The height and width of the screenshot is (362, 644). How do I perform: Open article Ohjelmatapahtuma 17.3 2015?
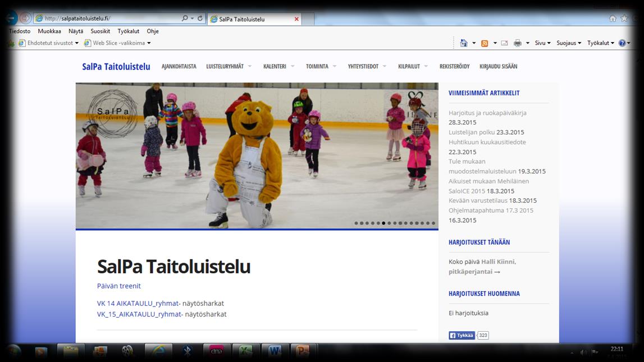pos(491,210)
